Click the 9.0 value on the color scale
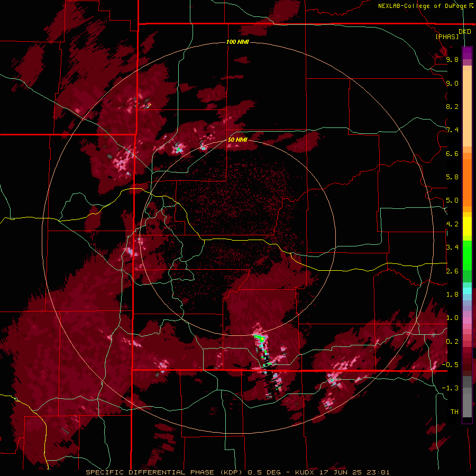The image size is (476, 476). [452, 83]
